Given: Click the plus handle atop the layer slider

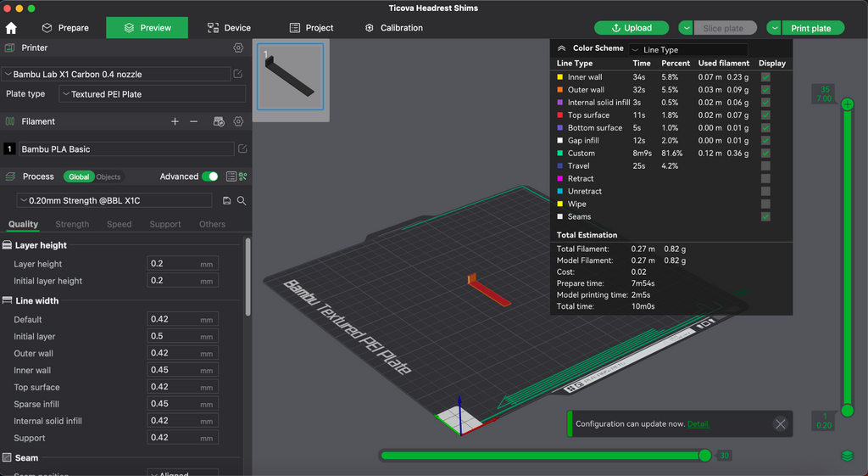Looking at the screenshot, I should (x=847, y=104).
